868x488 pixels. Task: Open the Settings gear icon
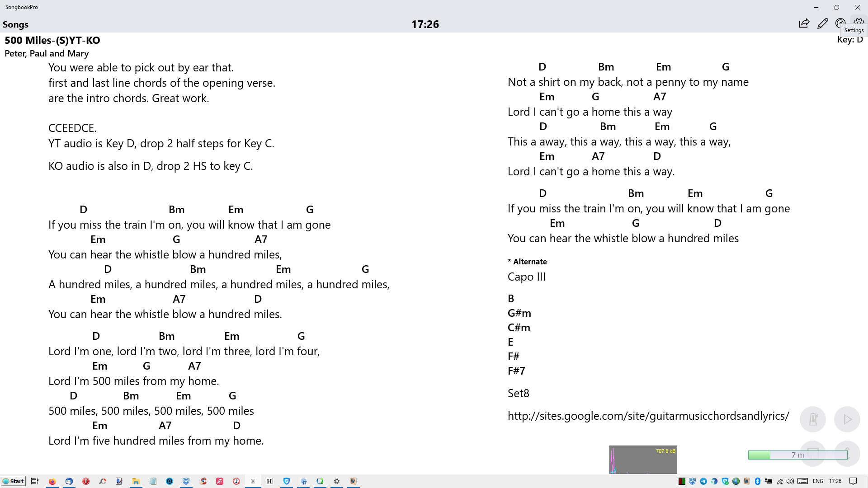click(x=859, y=21)
